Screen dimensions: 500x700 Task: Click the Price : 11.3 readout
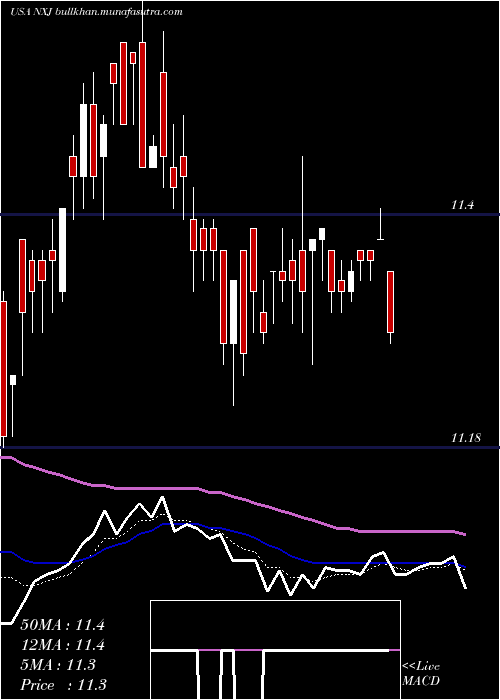(63, 685)
